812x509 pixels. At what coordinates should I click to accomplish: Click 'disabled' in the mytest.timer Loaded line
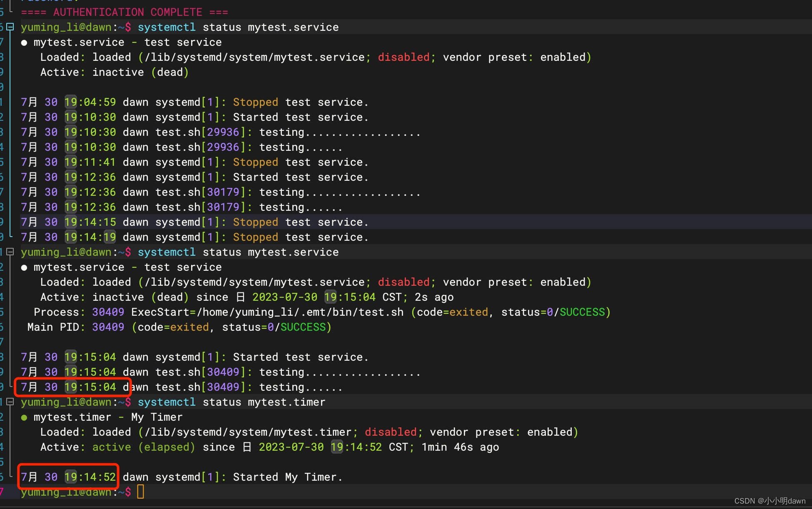click(x=391, y=432)
